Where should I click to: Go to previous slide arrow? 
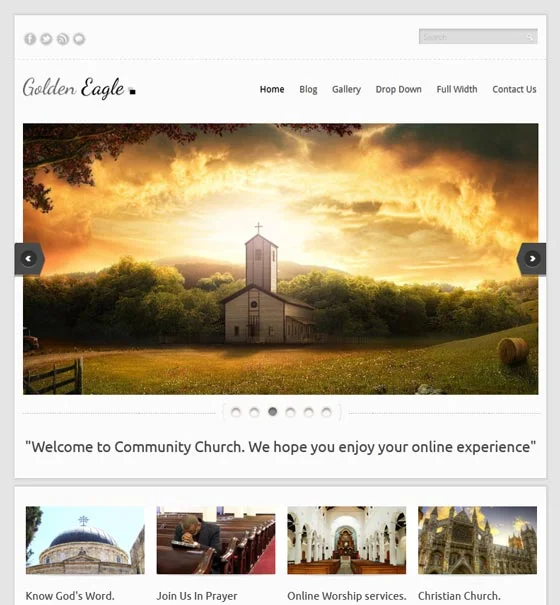tap(29, 259)
